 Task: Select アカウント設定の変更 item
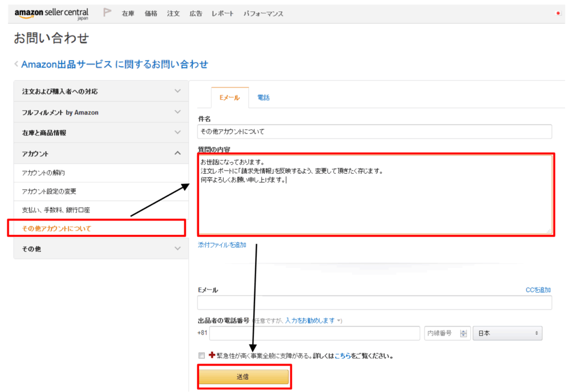(101, 191)
